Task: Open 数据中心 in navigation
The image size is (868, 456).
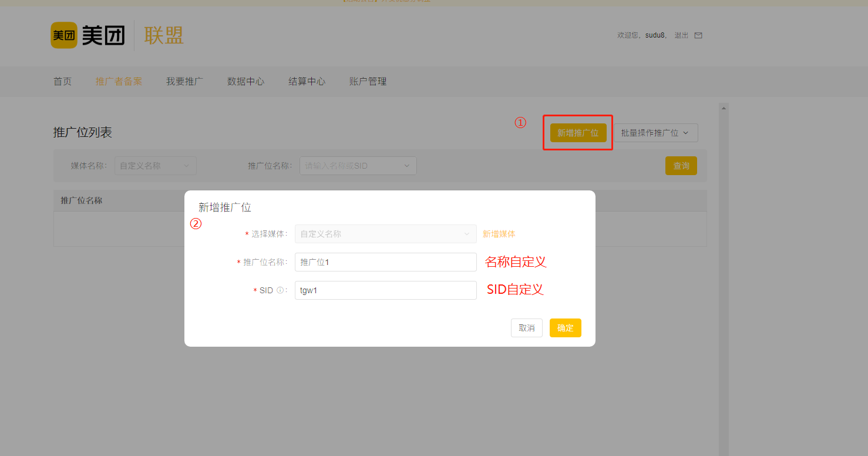Action: (245, 82)
